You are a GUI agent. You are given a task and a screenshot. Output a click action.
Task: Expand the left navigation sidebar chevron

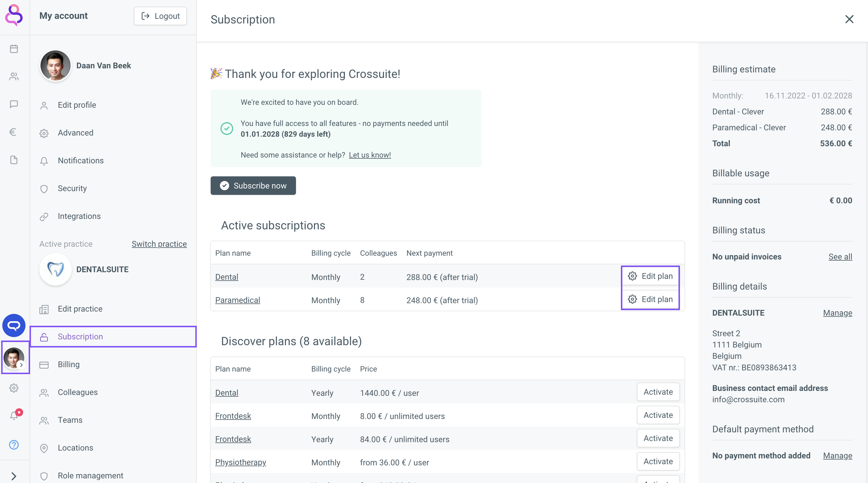14,476
